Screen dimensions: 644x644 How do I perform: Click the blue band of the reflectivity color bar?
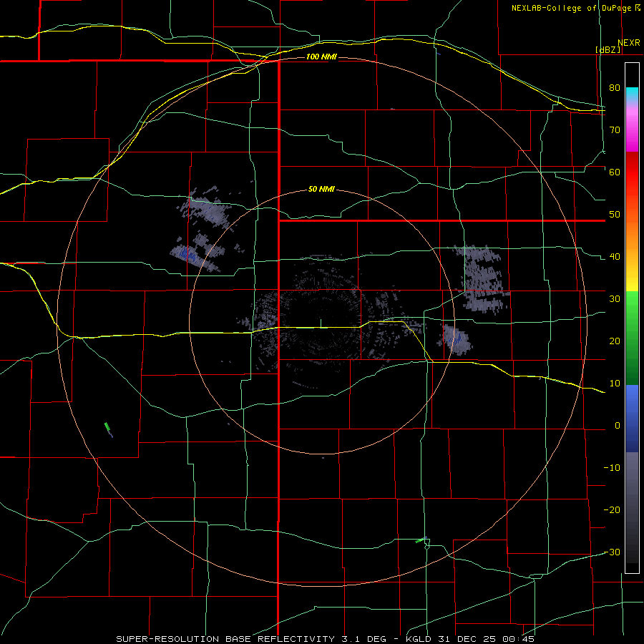coord(632,419)
